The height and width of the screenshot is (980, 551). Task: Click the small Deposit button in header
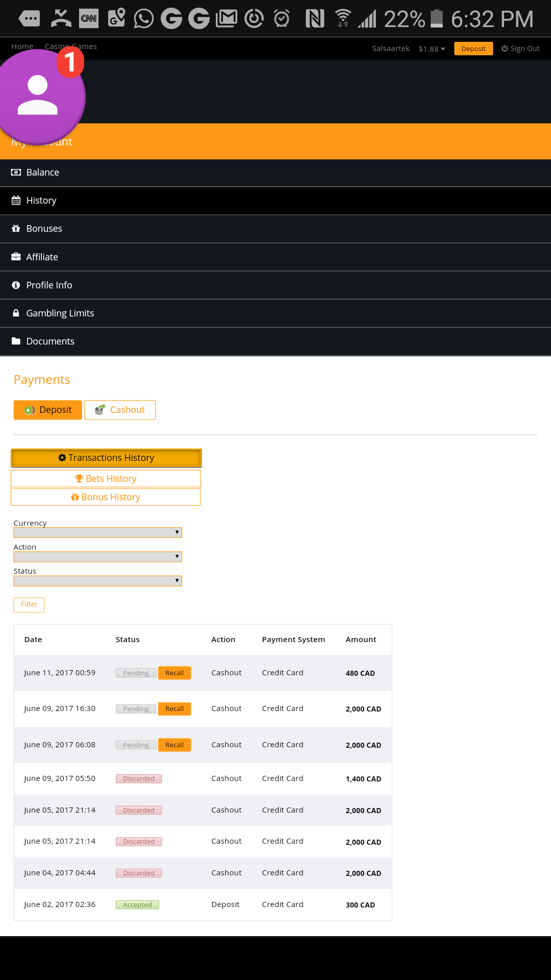click(x=473, y=48)
